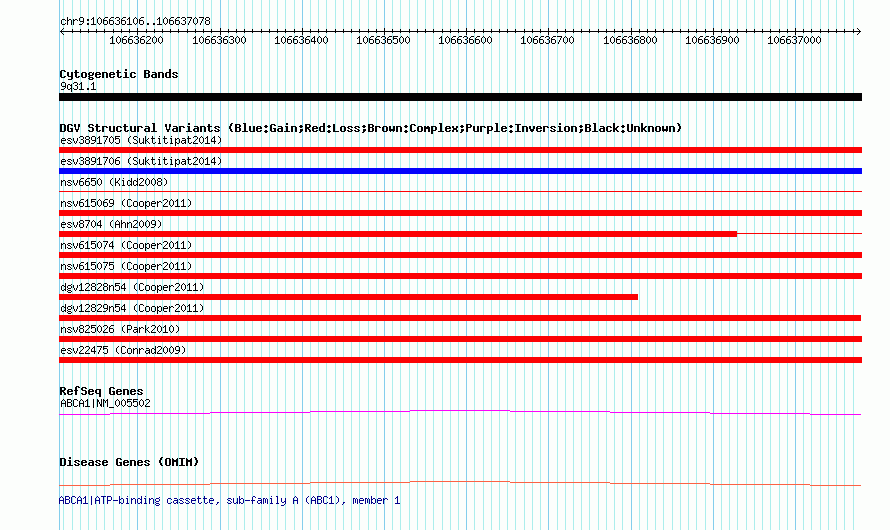Click the red bar under esv3891705
This screenshot has height=530, width=890.
460,150
